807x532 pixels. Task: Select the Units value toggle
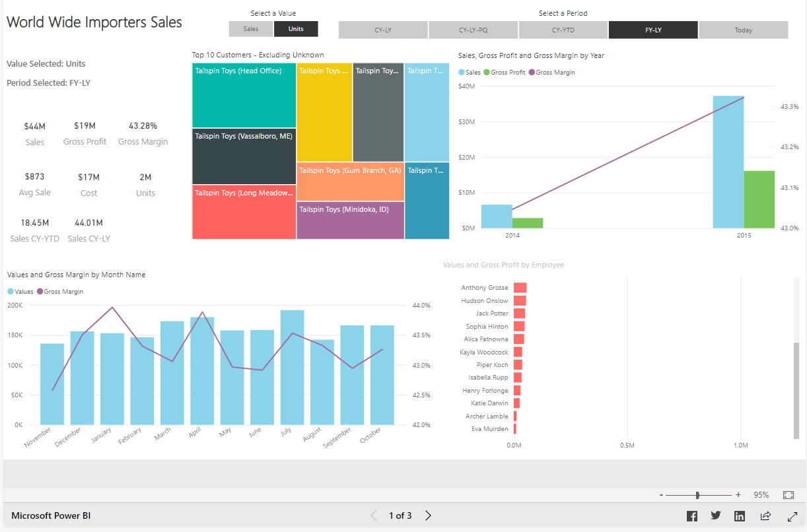point(296,29)
